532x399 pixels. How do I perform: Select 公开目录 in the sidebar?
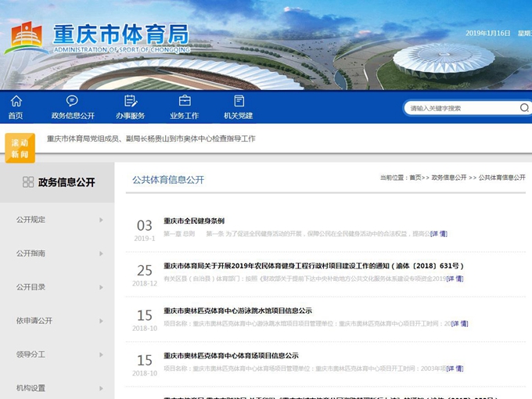click(31, 287)
